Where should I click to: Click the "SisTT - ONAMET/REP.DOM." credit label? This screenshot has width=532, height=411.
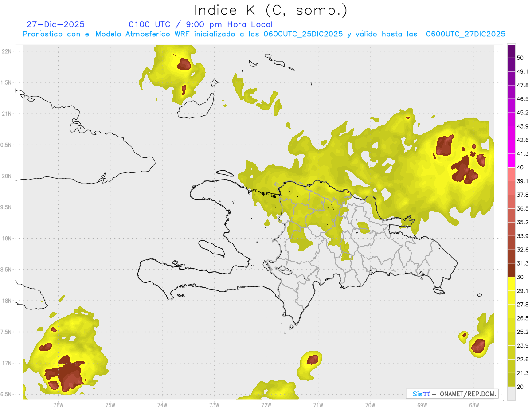click(452, 394)
